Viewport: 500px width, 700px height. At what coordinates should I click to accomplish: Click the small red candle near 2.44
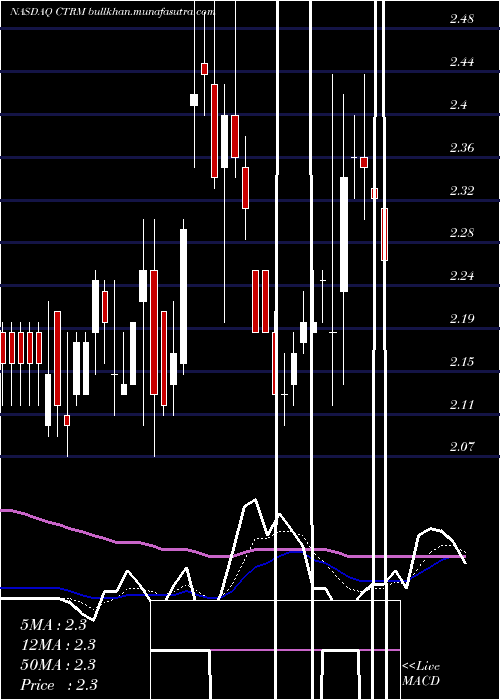point(204,69)
